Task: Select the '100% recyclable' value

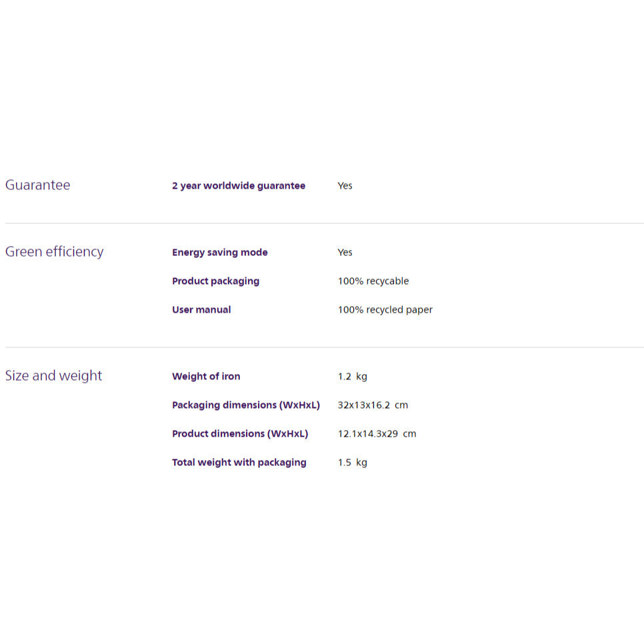Action: point(373,281)
